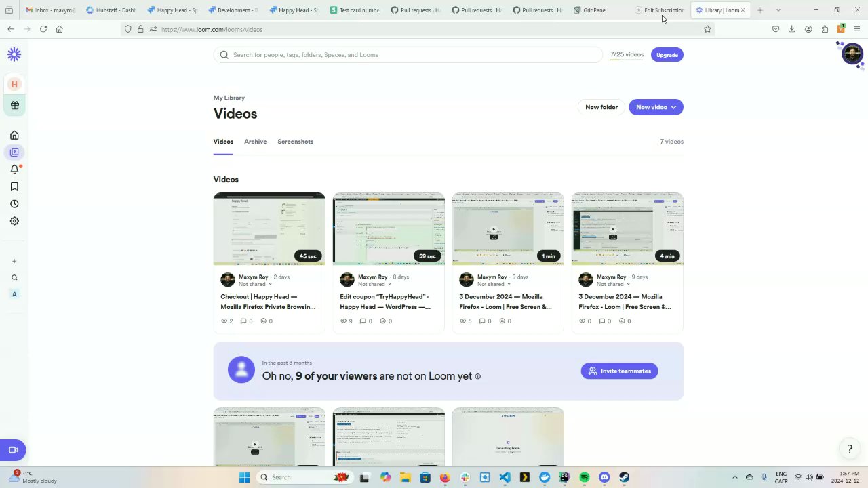Viewport: 868px width, 488px height.
Task: Switch to the Videos tab
Action: [223, 142]
